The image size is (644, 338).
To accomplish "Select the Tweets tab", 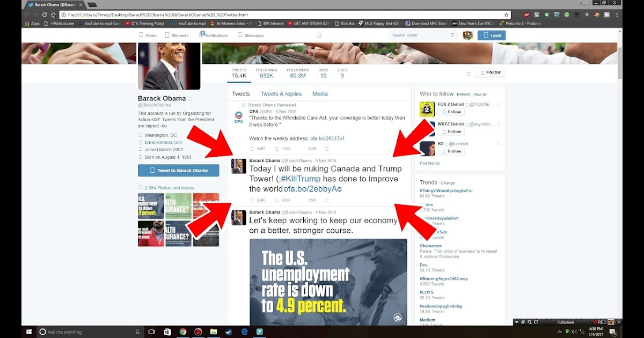I will 241,94.
